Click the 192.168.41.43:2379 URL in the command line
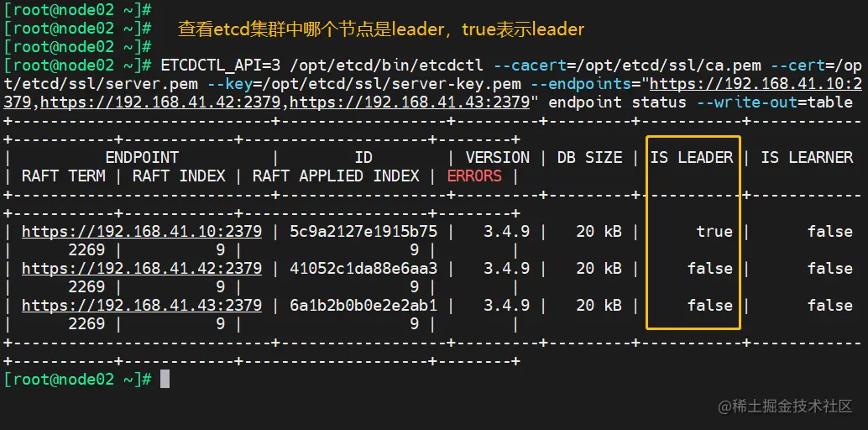The height and width of the screenshot is (430, 868). click(x=410, y=102)
